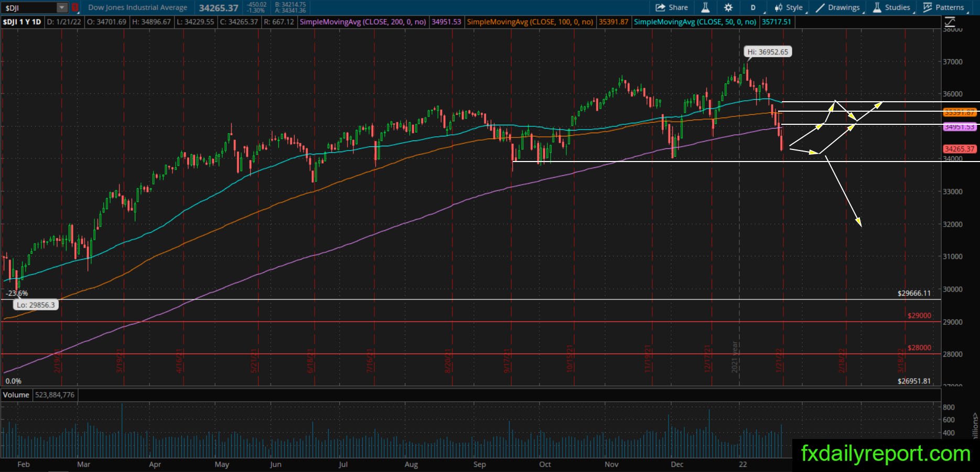The image size is (980, 472).
Task: Click the red 34265.37 last price tag
Action: tap(960, 149)
